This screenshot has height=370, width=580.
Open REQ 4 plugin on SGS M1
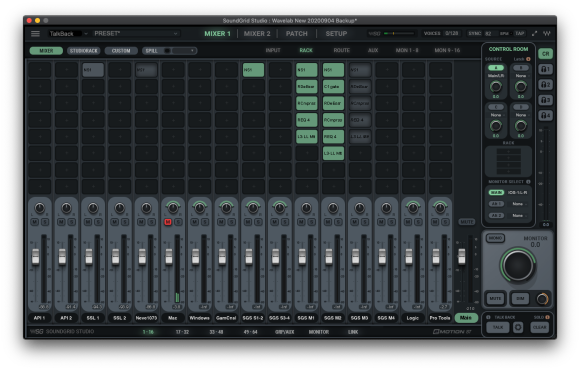tap(307, 120)
